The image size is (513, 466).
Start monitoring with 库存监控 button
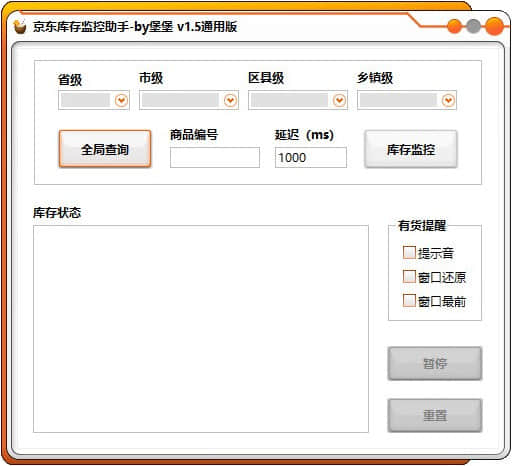coord(411,149)
